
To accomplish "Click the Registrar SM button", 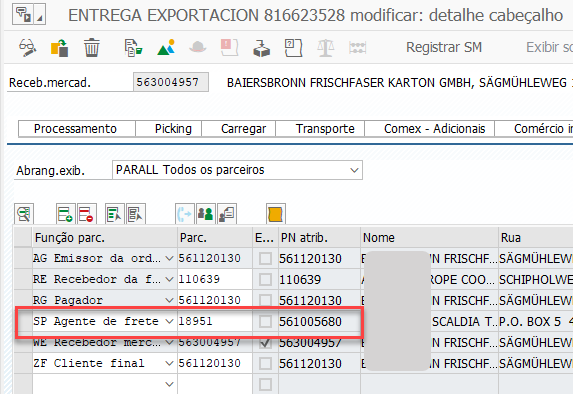I will (x=444, y=48).
